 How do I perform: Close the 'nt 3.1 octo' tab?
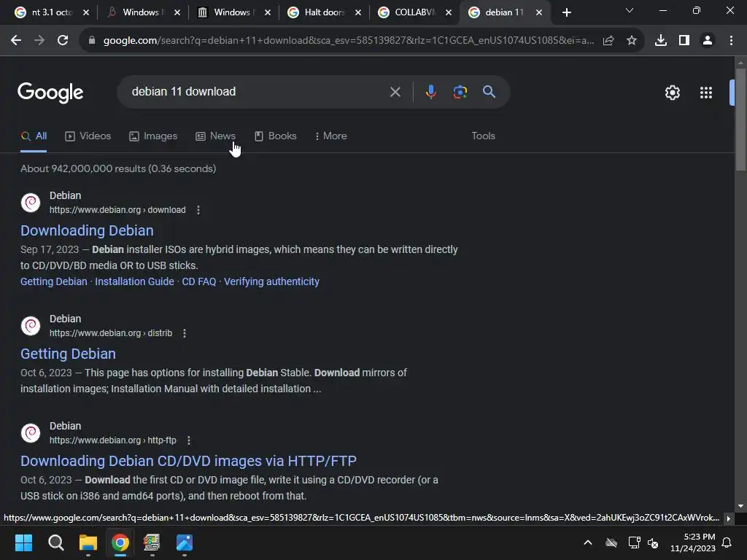[86, 12]
